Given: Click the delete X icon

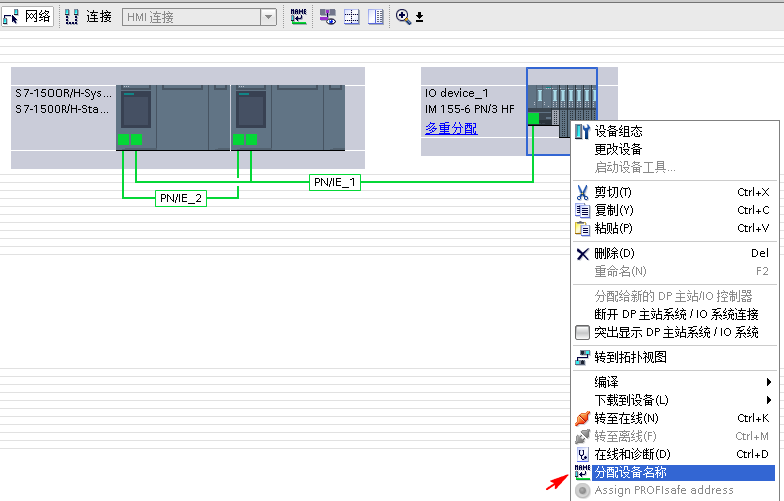Looking at the screenshot, I should coord(582,254).
